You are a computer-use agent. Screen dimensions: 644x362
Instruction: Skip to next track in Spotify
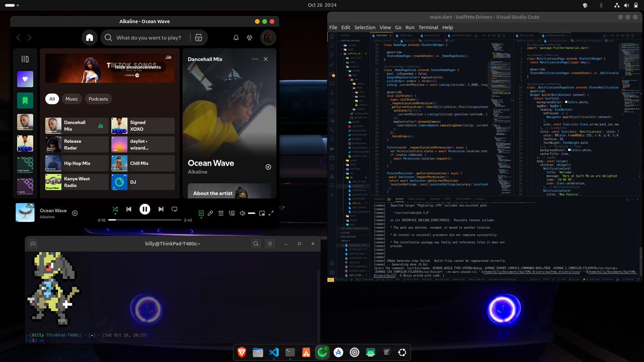click(161, 209)
